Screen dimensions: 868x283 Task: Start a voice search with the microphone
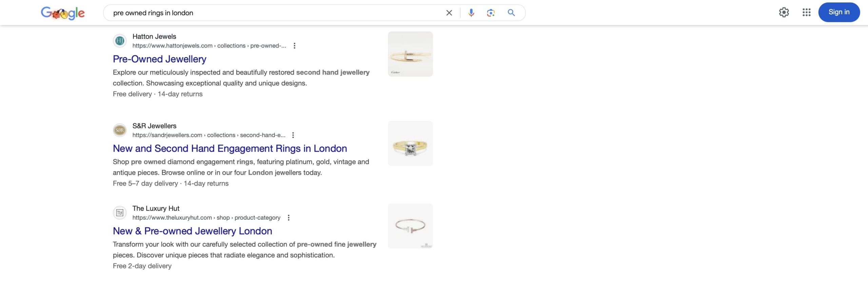[471, 13]
